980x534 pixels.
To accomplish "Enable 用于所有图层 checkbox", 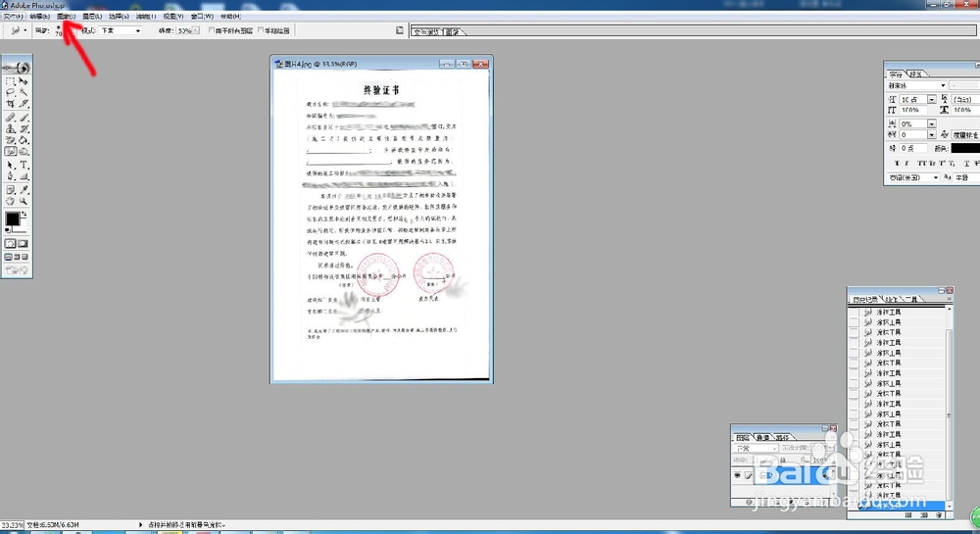I will [x=212, y=30].
